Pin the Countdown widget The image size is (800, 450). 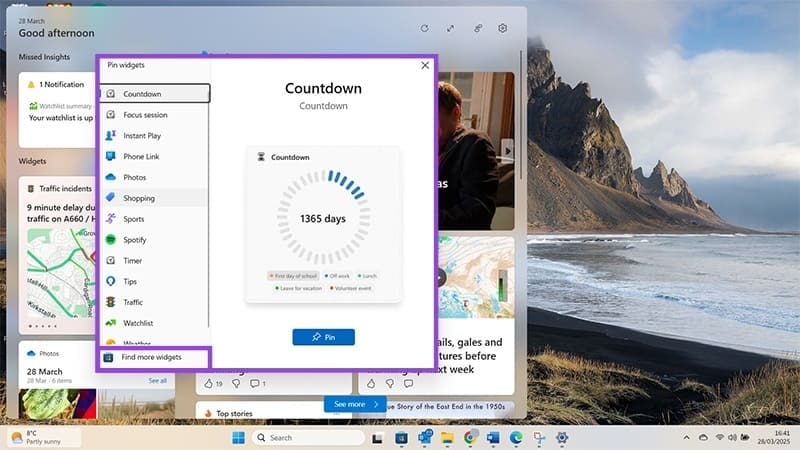[x=323, y=337]
